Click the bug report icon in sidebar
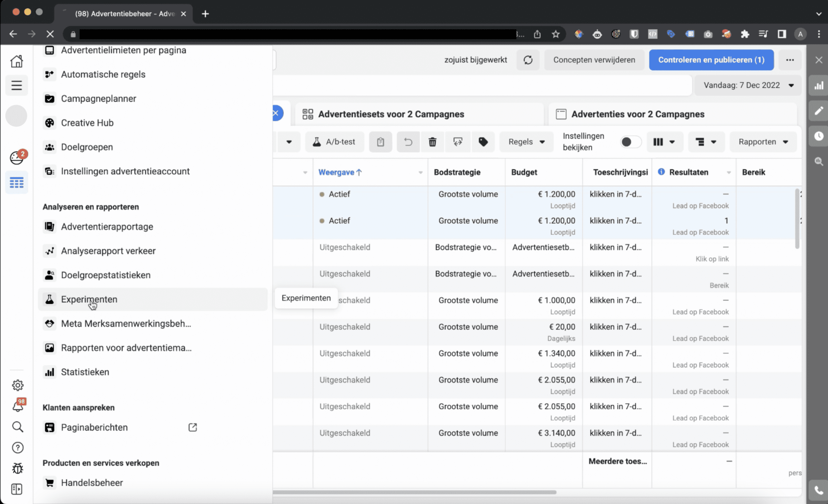 tap(17, 468)
